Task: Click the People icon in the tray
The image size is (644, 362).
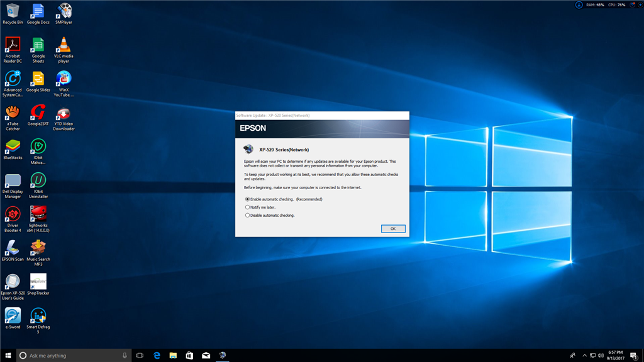Action: point(572,356)
